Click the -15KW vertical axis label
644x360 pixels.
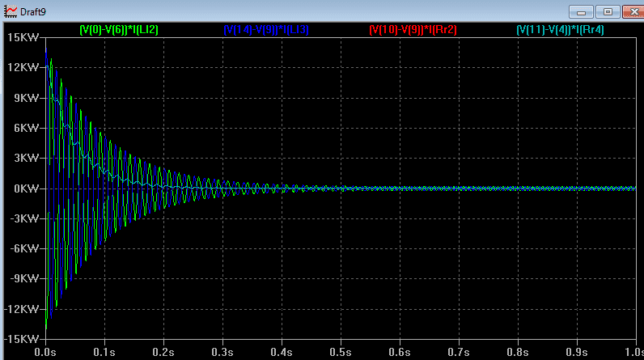point(21,339)
